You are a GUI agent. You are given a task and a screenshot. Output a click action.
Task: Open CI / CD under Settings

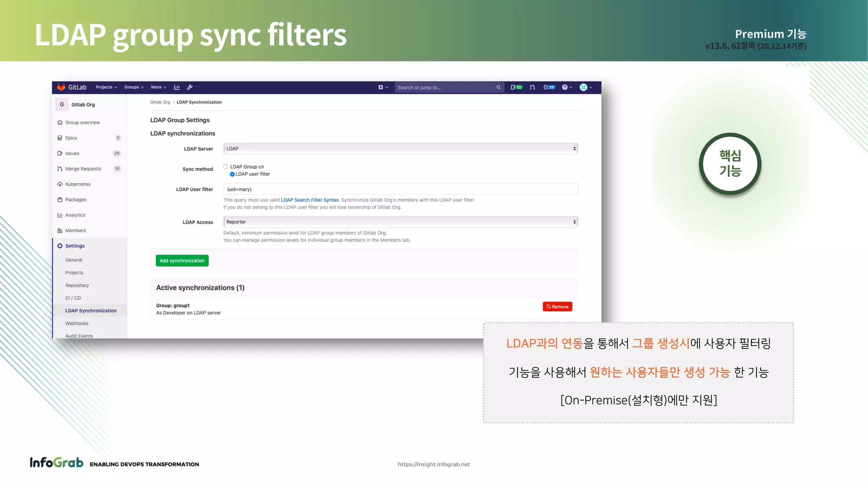(x=73, y=298)
